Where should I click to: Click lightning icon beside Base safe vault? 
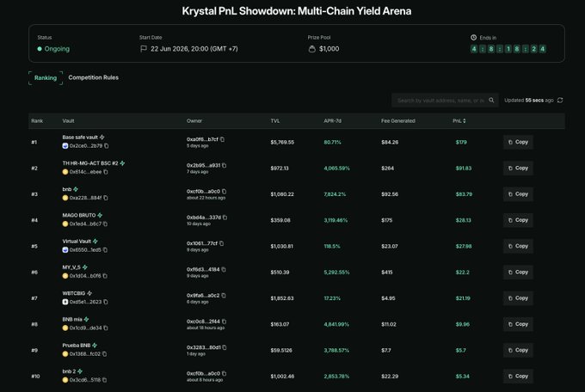coord(102,138)
